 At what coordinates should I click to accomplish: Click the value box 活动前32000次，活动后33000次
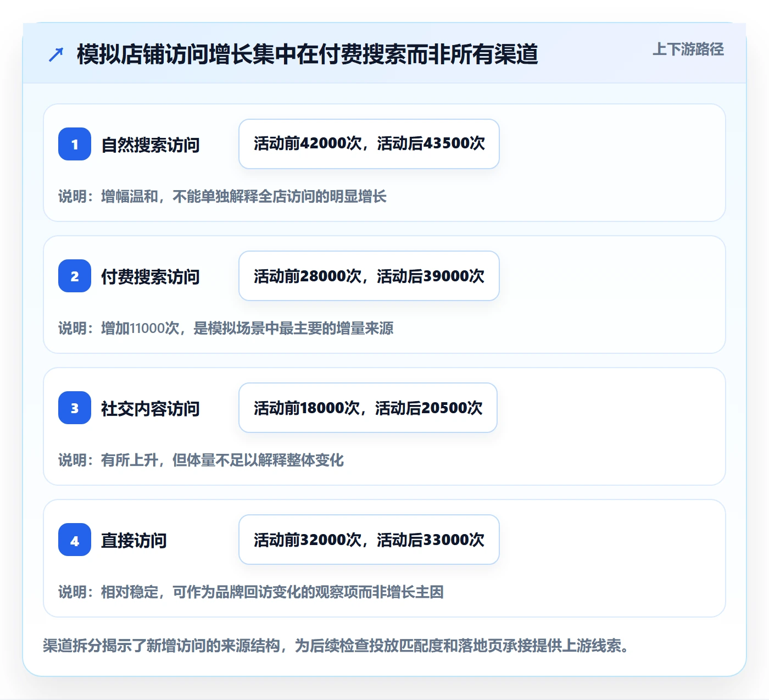click(369, 540)
